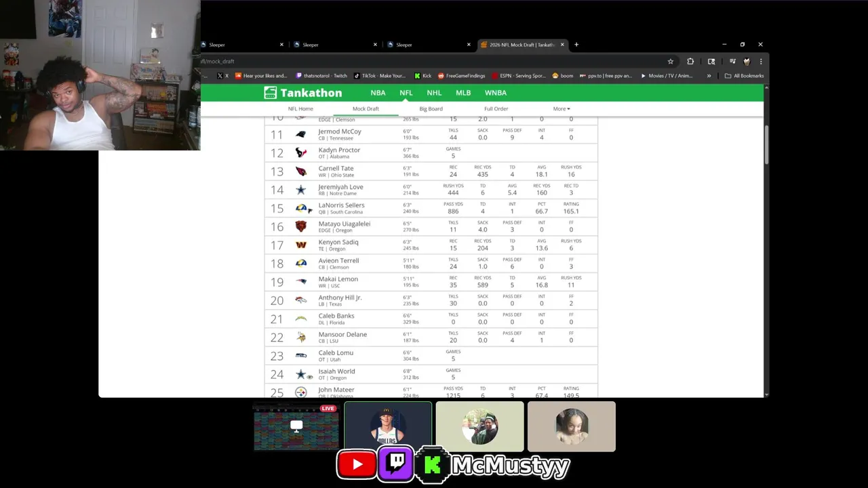This screenshot has height=488, width=868.
Task: Open Mansoor Delane player link
Action: (342, 334)
